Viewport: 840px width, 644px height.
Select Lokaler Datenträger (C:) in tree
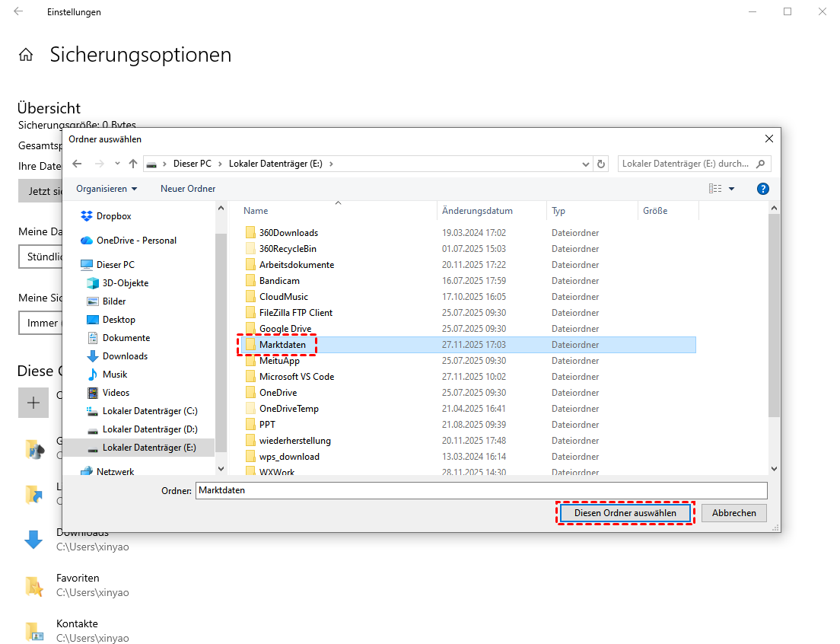coord(150,411)
